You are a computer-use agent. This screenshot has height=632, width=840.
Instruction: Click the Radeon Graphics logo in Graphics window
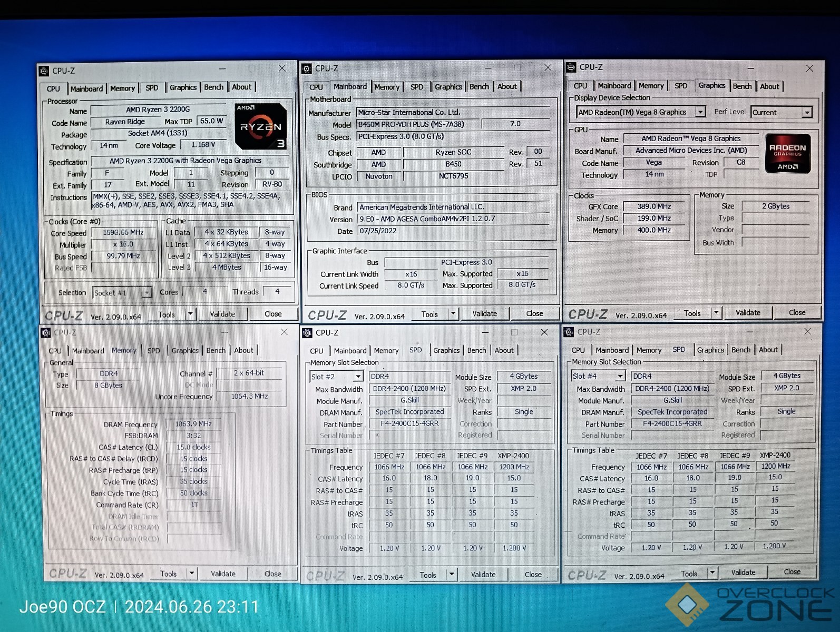tap(787, 153)
